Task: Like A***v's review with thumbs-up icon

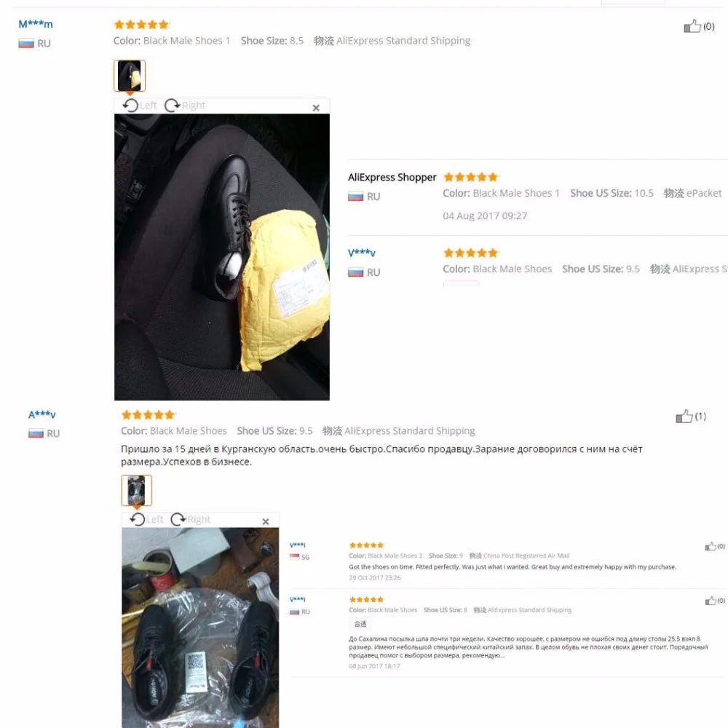Action: [684, 416]
